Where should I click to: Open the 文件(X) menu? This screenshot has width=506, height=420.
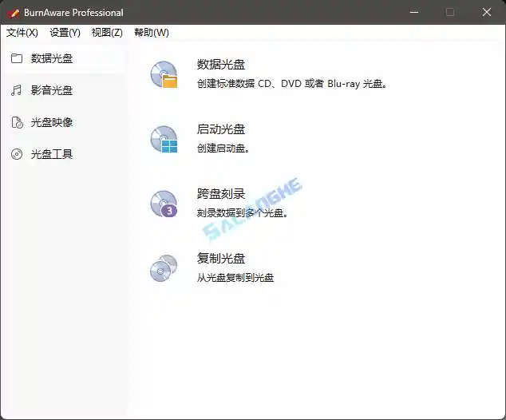pos(22,33)
